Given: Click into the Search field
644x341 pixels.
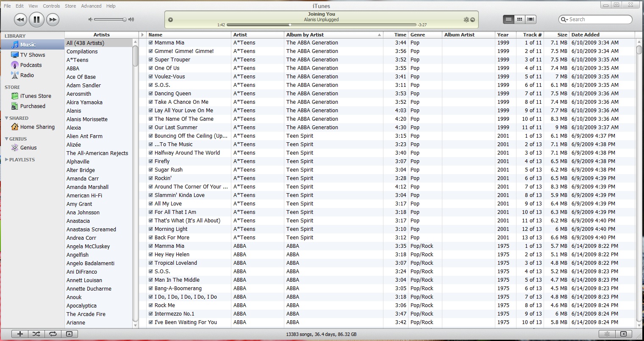Looking at the screenshot, I should (595, 19).
